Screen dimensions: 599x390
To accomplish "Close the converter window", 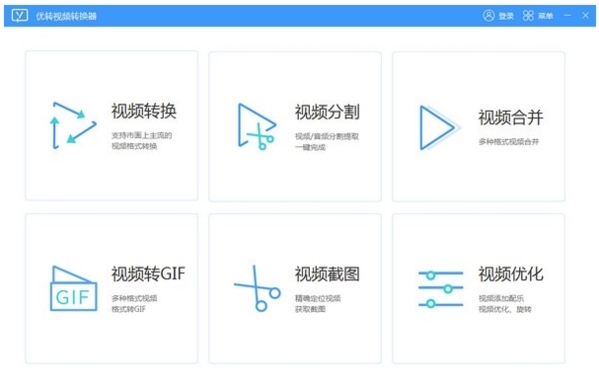I will point(585,16).
